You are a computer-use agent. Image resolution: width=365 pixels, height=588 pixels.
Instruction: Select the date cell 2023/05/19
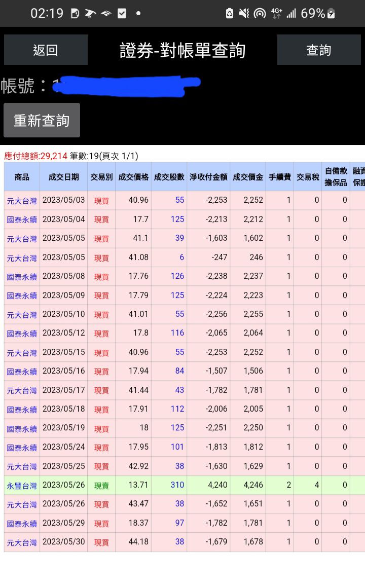tap(64, 427)
